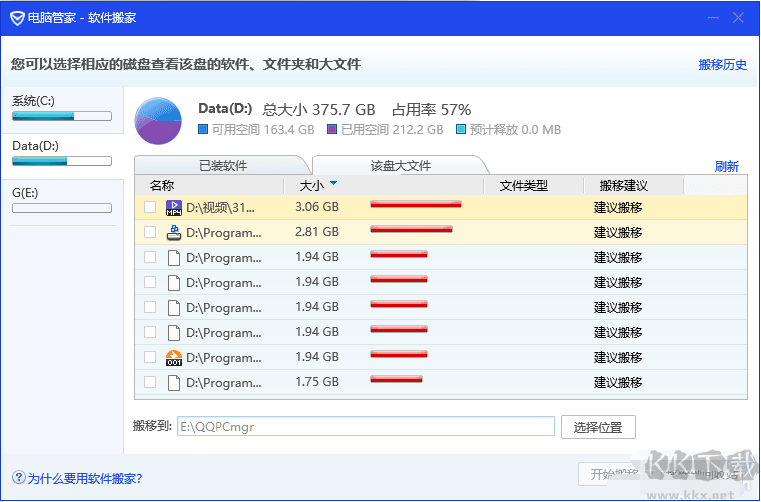The image size is (761, 502).
Task: Select the 系统(C:) drive in sidebar
Action: coord(61,107)
